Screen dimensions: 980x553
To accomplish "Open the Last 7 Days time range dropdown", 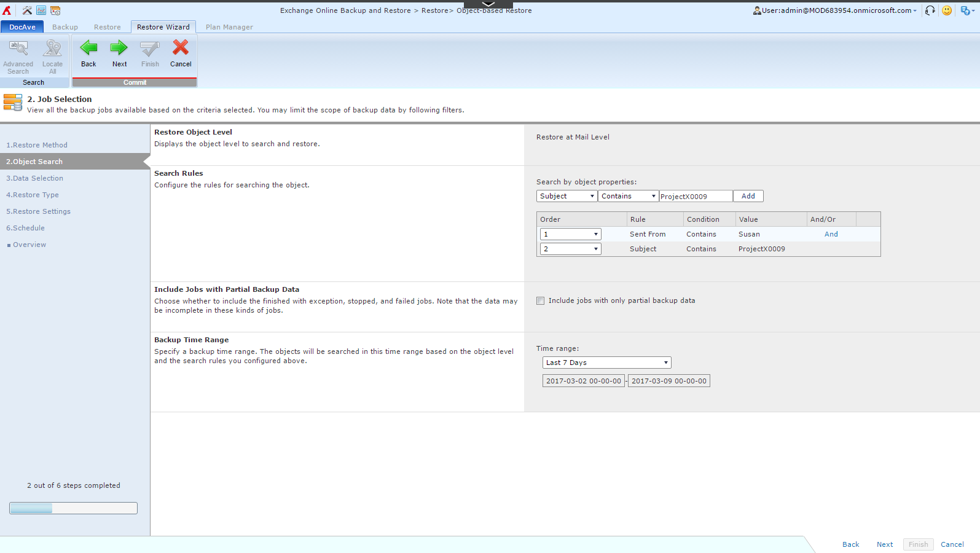I will tap(606, 363).
